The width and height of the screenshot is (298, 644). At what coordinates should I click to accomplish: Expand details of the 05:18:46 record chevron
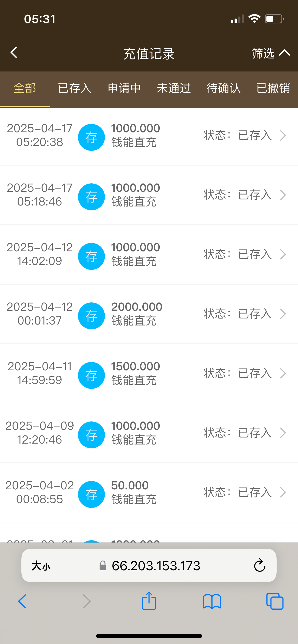tap(283, 195)
